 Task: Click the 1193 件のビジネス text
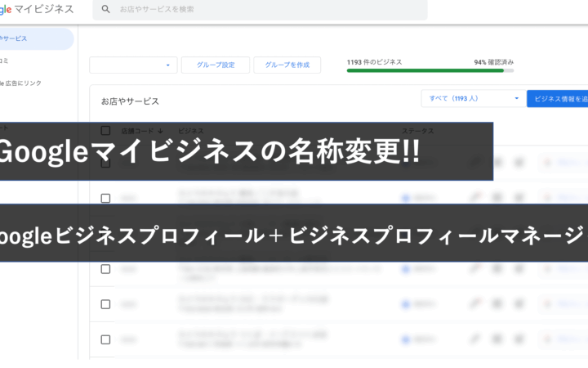374,62
